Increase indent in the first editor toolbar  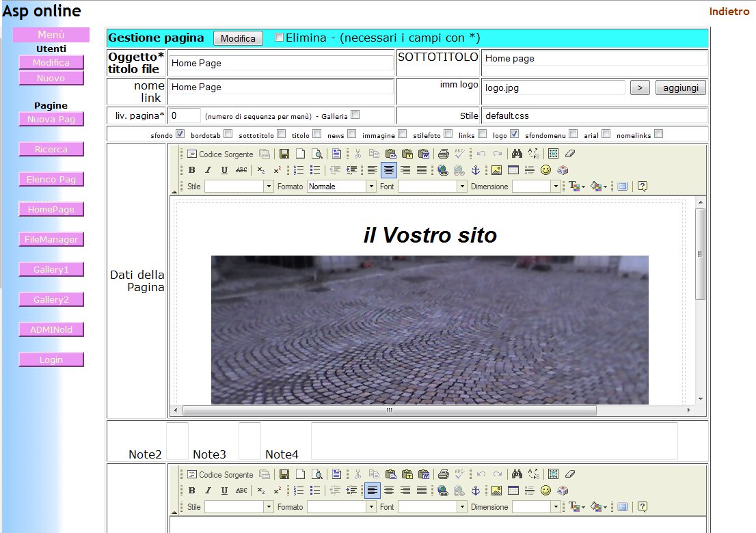point(351,170)
